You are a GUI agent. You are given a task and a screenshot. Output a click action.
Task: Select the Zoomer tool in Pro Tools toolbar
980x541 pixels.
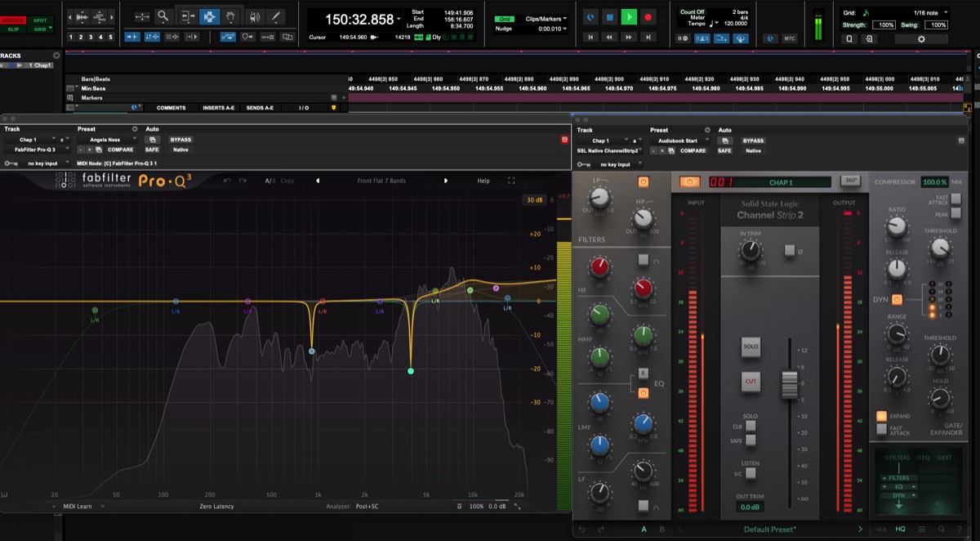tap(163, 16)
